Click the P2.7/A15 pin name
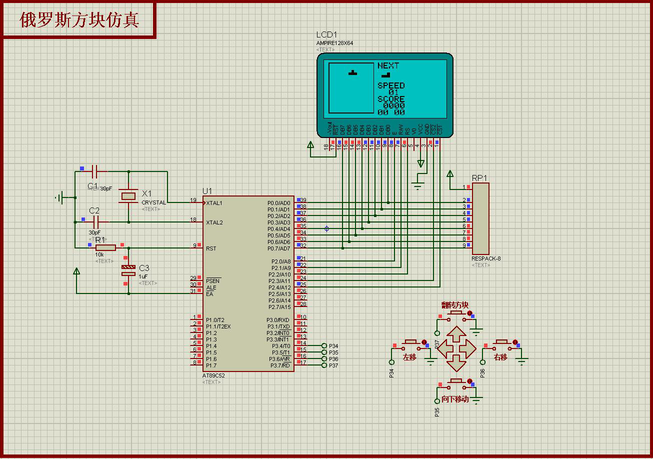This screenshot has height=459, width=653. point(280,307)
